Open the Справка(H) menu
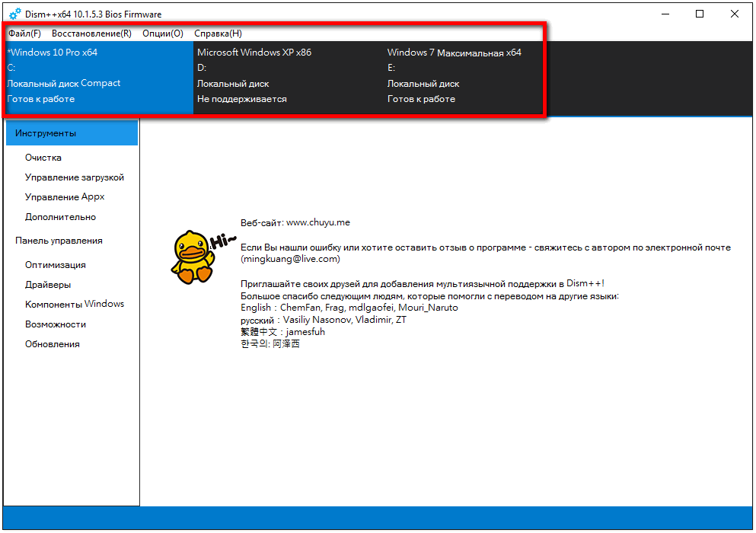Viewport: 756px width, 533px height. pyautogui.click(x=219, y=34)
